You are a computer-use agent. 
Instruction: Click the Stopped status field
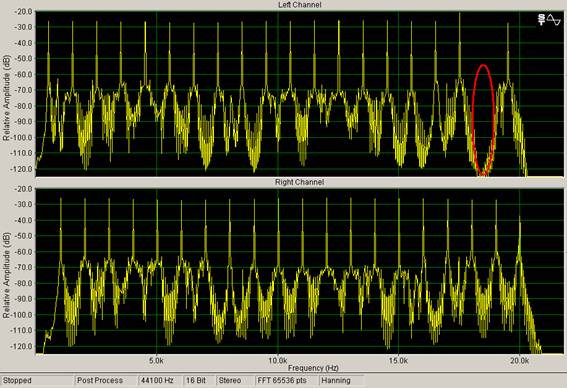[37, 380]
